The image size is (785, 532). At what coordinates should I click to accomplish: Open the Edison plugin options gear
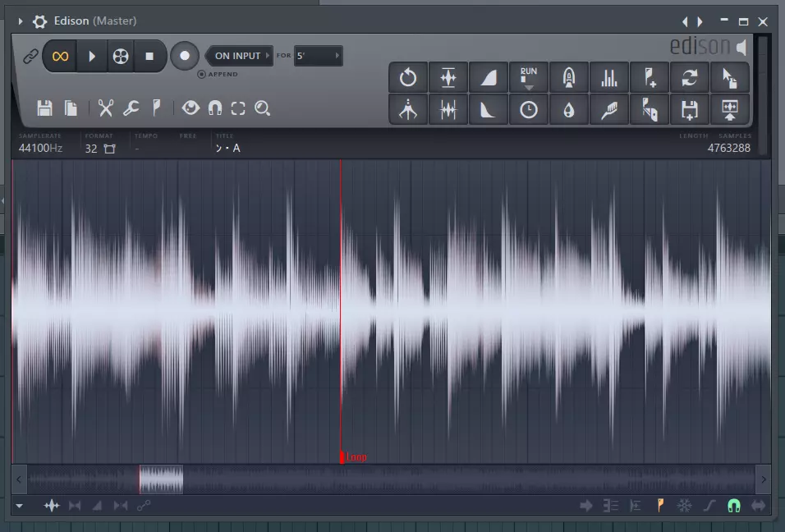tap(39, 21)
